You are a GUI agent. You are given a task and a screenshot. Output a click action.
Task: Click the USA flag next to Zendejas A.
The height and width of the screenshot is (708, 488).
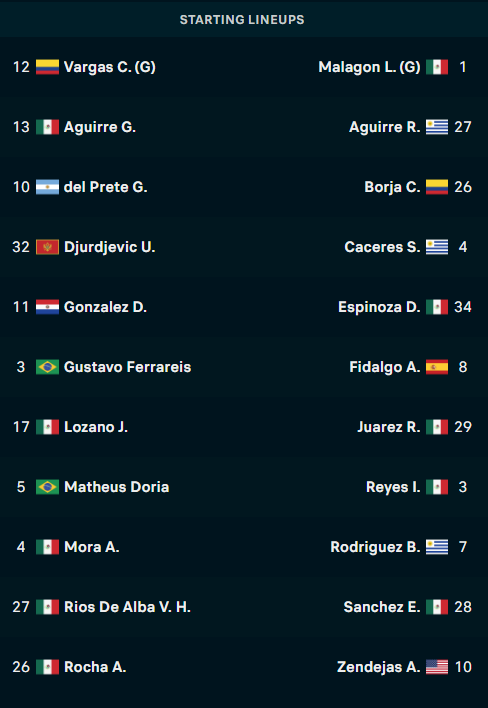click(437, 667)
